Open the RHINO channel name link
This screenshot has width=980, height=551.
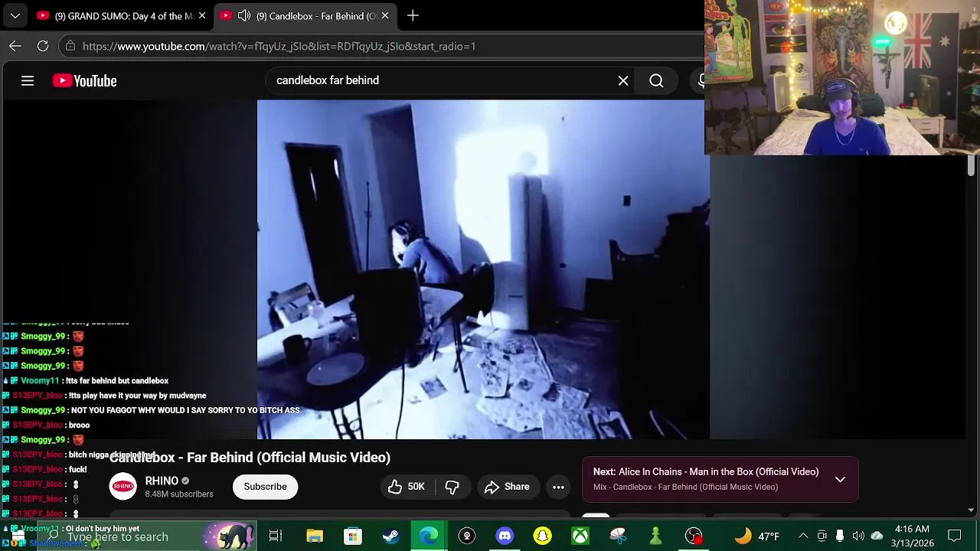(x=162, y=481)
